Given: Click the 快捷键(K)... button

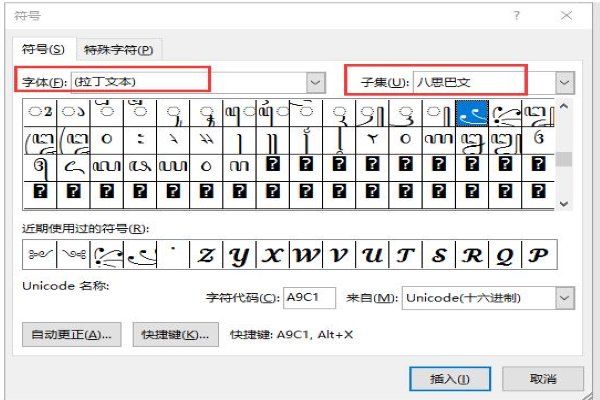Looking at the screenshot, I should point(176,335).
